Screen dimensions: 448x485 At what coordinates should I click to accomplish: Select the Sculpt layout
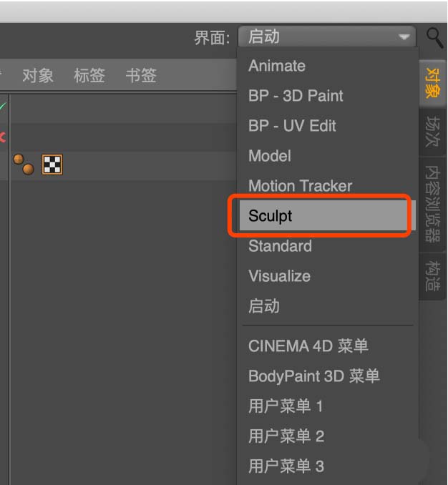pyautogui.click(x=271, y=216)
